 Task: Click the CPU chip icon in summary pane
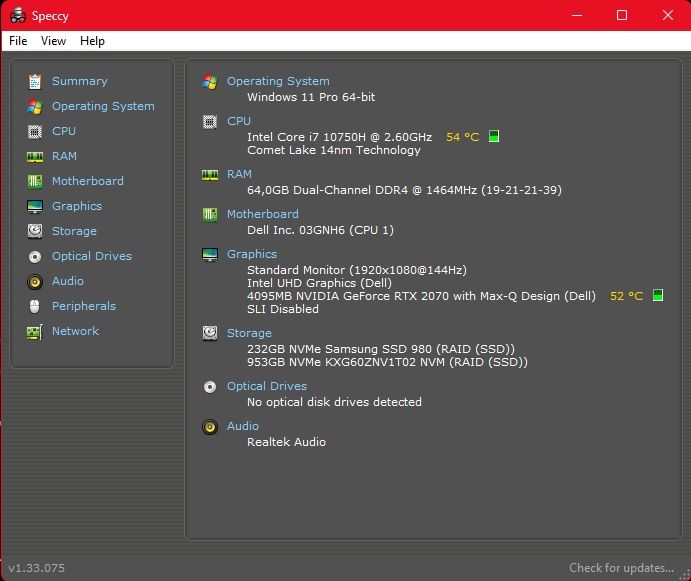point(210,122)
